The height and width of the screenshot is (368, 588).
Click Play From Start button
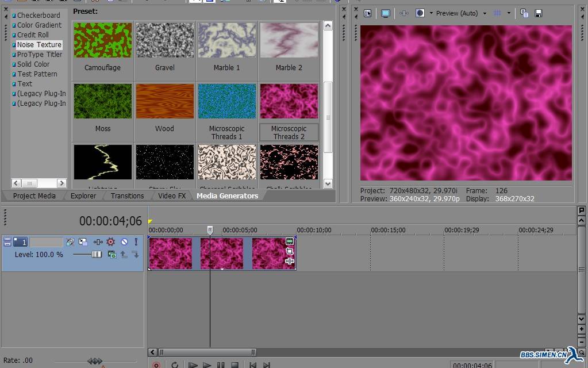point(193,365)
